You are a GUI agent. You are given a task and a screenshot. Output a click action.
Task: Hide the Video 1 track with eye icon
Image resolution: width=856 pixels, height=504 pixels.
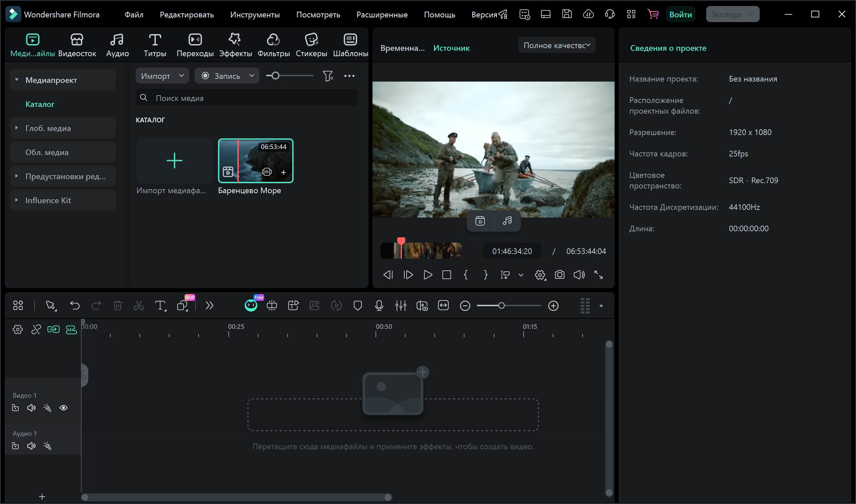[x=64, y=408]
